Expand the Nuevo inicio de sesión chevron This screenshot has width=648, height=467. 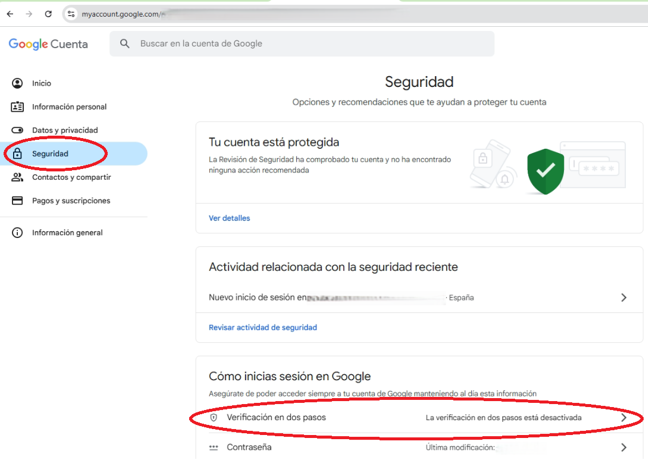(x=624, y=298)
